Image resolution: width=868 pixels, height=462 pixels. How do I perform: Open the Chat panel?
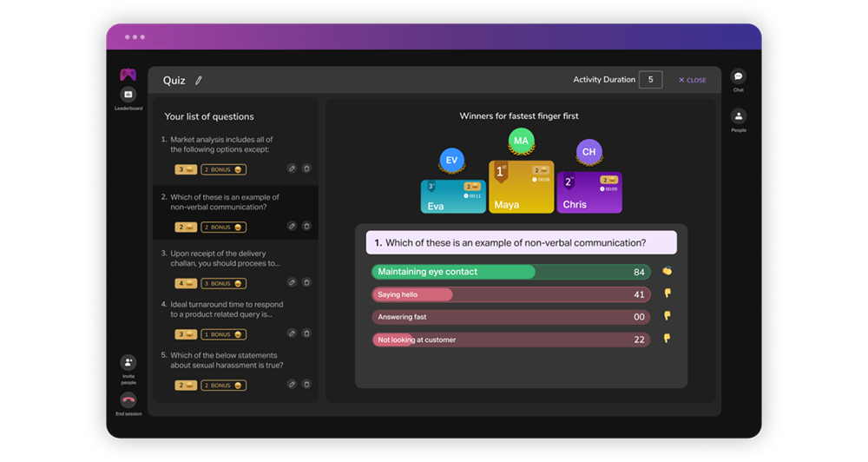pos(738,77)
